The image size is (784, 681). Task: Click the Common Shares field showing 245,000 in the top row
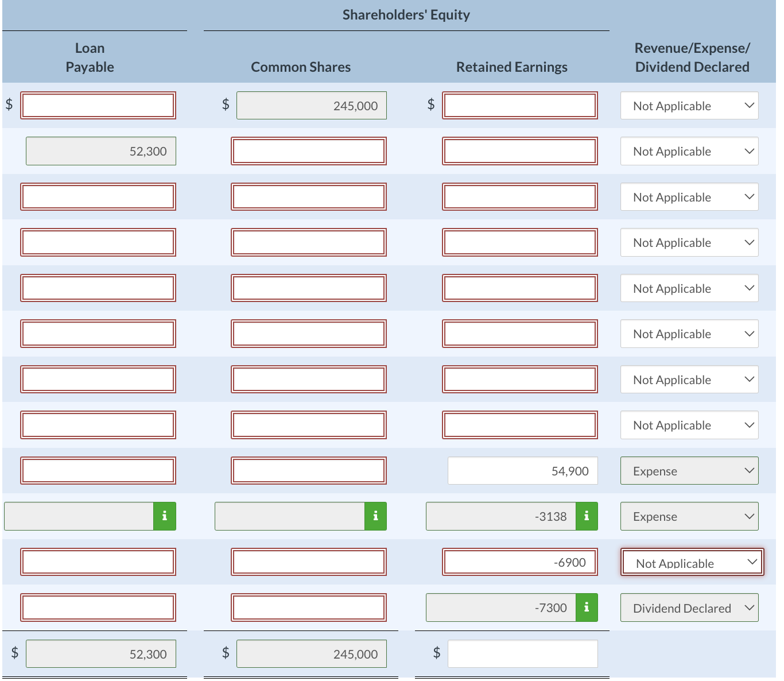pyautogui.click(x=312, y=106)
